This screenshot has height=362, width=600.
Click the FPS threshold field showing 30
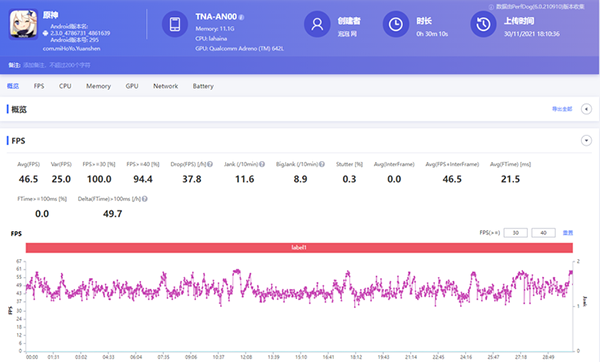515,233
